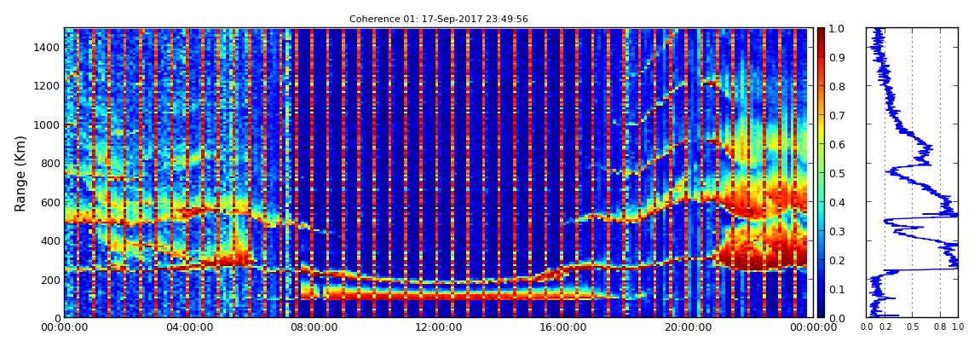Click the profile plot 0.8 x-axis label

click(940, 327)
